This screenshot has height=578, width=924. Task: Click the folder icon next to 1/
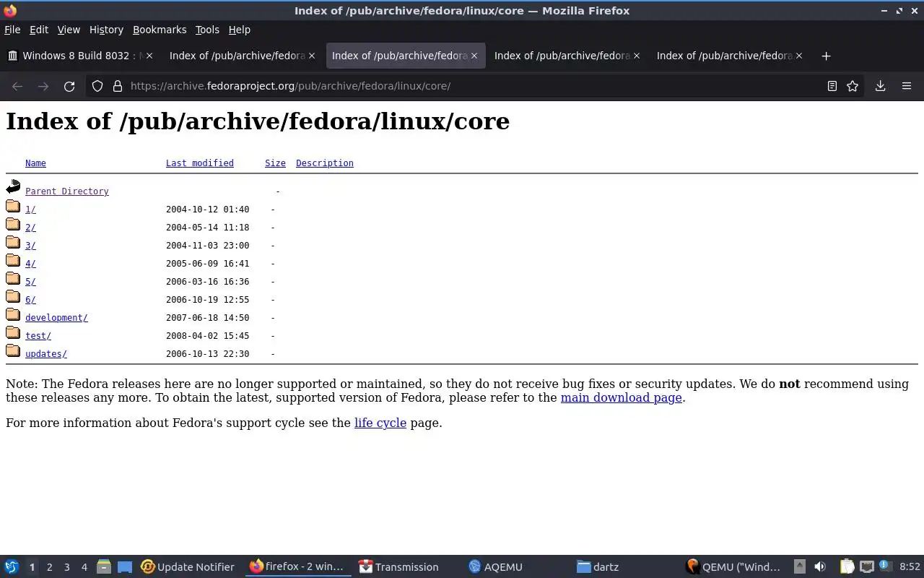(13, 207)
